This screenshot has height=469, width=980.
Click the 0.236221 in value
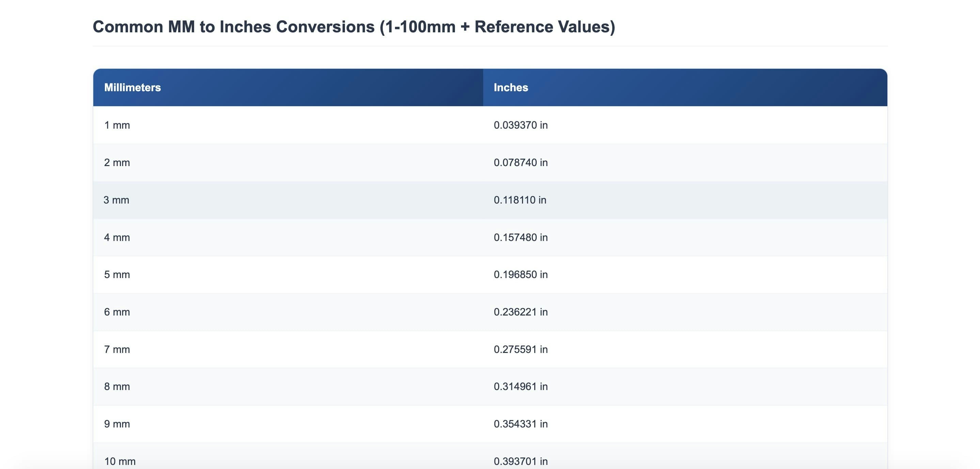(x=520, y=312)
